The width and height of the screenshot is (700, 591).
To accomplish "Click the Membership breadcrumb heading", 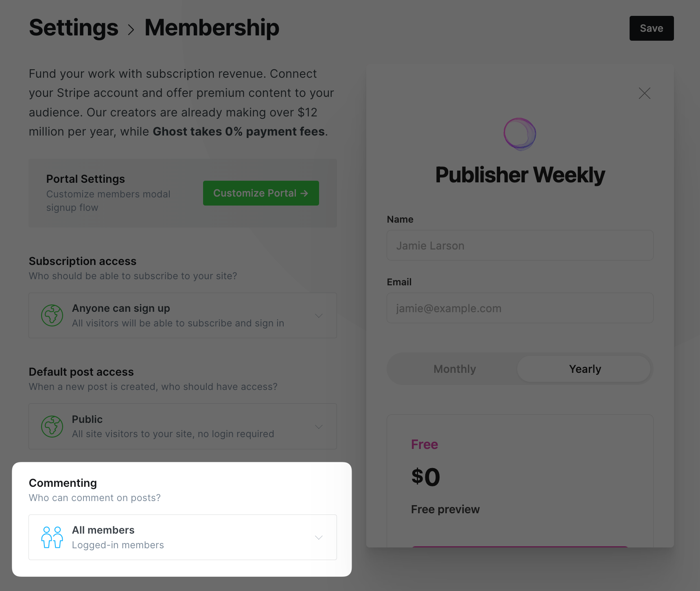I will pos(212,28).
